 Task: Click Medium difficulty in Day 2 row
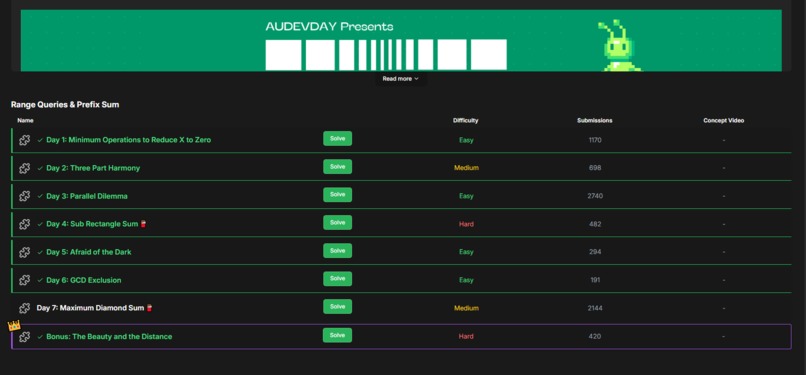tap(466, 168)
